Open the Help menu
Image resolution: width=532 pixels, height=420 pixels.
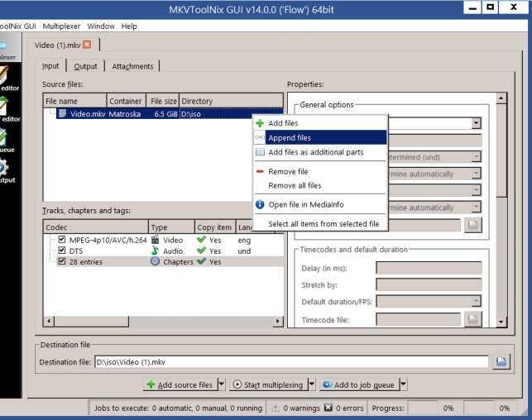click(129, 26)
